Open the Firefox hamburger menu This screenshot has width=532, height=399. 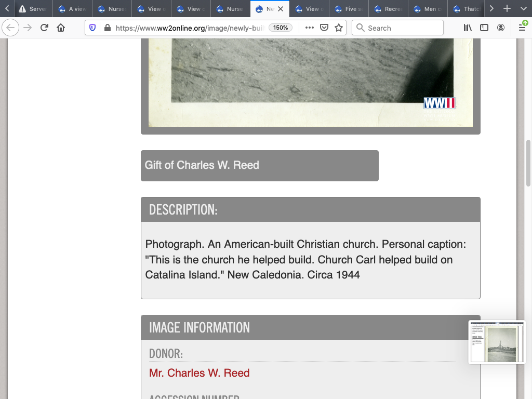coord(522,28)
